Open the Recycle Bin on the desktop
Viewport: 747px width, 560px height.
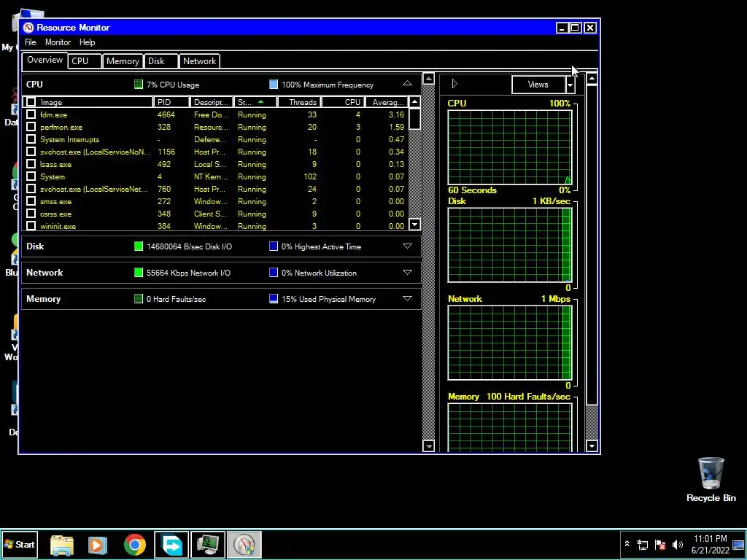711,480
